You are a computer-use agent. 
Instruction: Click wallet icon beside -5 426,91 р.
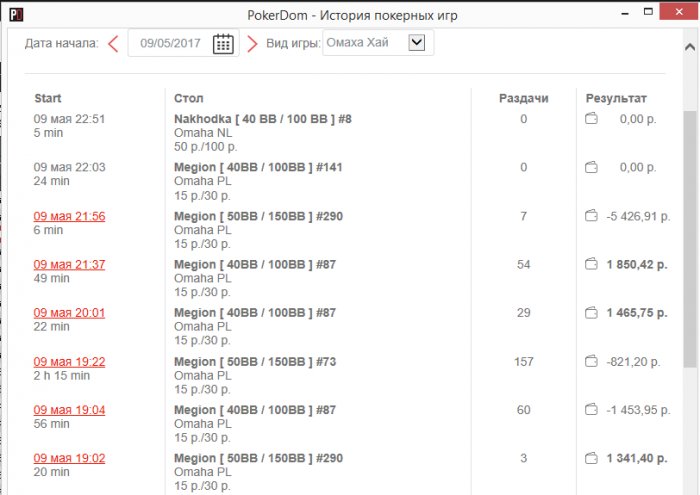[591, 216]
